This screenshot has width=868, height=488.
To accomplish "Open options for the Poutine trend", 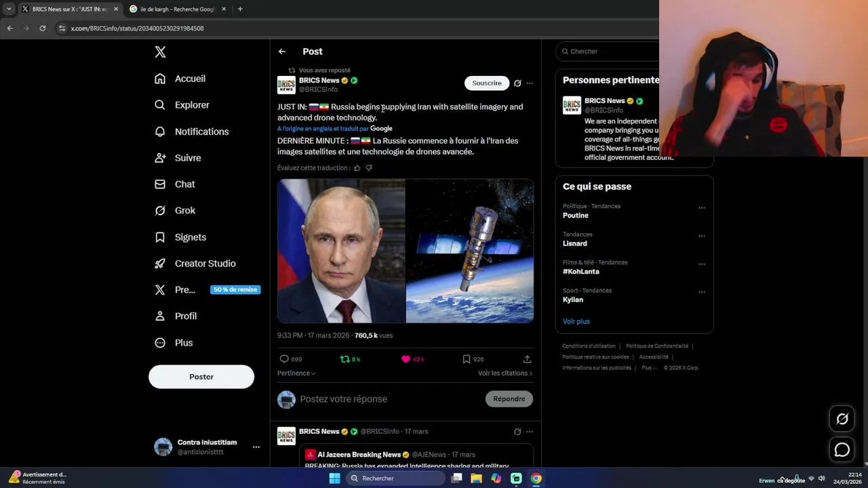I will (702, 208).
